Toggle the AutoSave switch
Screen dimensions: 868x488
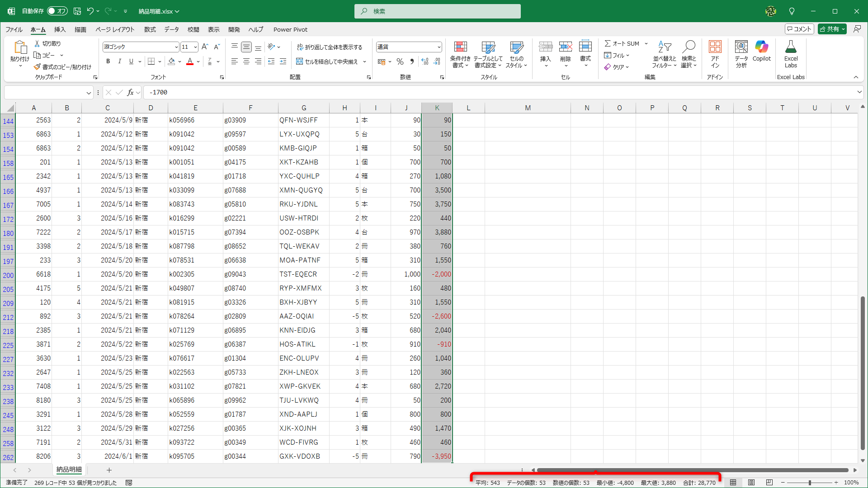click(x=57, y=11)
